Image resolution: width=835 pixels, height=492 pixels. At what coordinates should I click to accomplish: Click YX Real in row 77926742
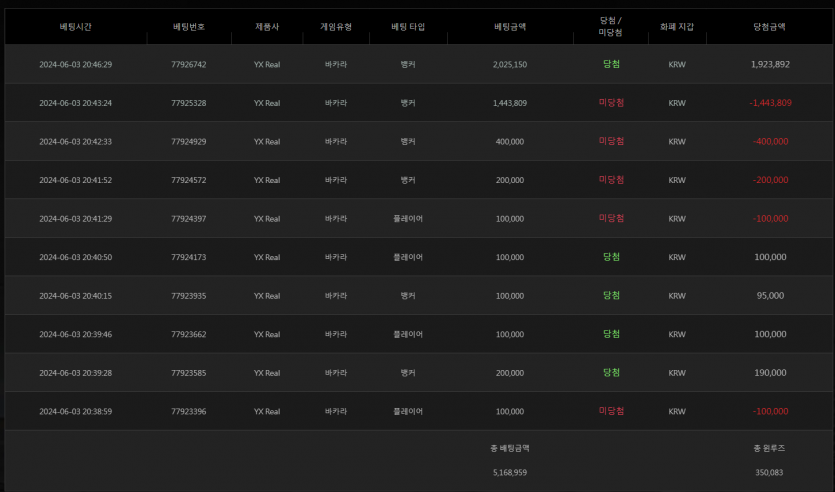(267, 64)
